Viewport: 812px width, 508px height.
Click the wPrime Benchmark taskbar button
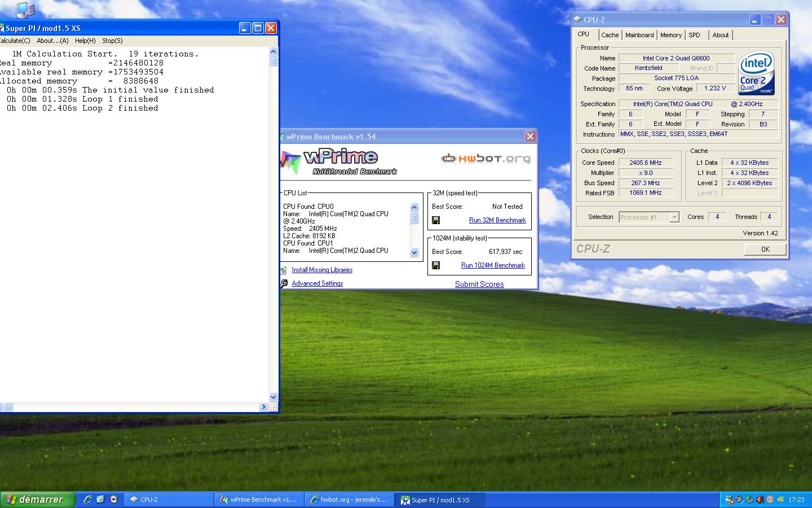click(x=259, y=500)
